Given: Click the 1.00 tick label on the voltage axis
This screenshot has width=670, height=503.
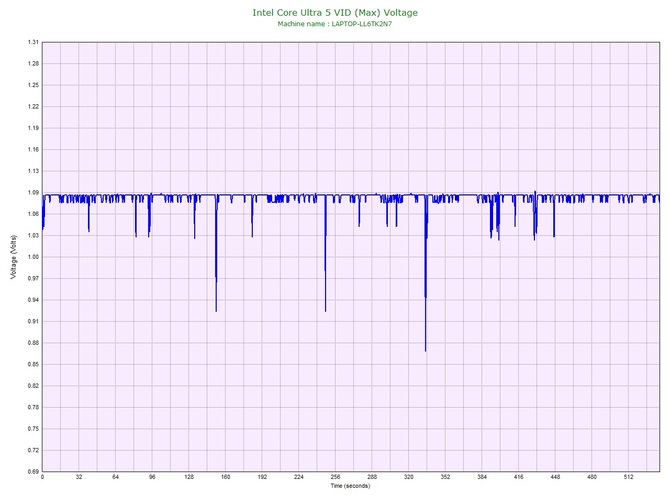Looking at the screenshot, I should 33,257.
